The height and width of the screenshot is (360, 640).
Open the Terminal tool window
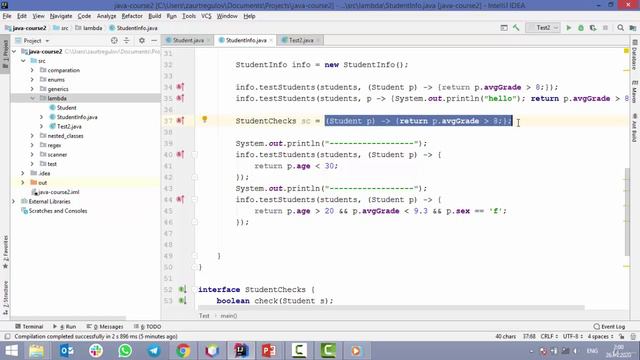tap(29, 327)
